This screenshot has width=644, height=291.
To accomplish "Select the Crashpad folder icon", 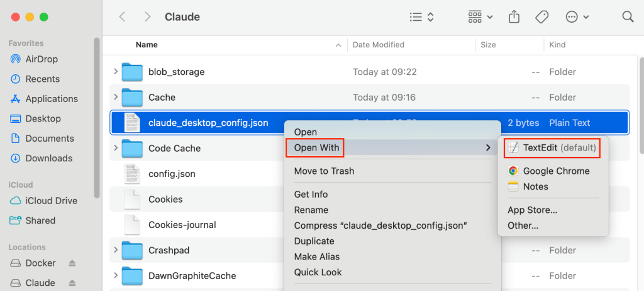I will 132,250.
